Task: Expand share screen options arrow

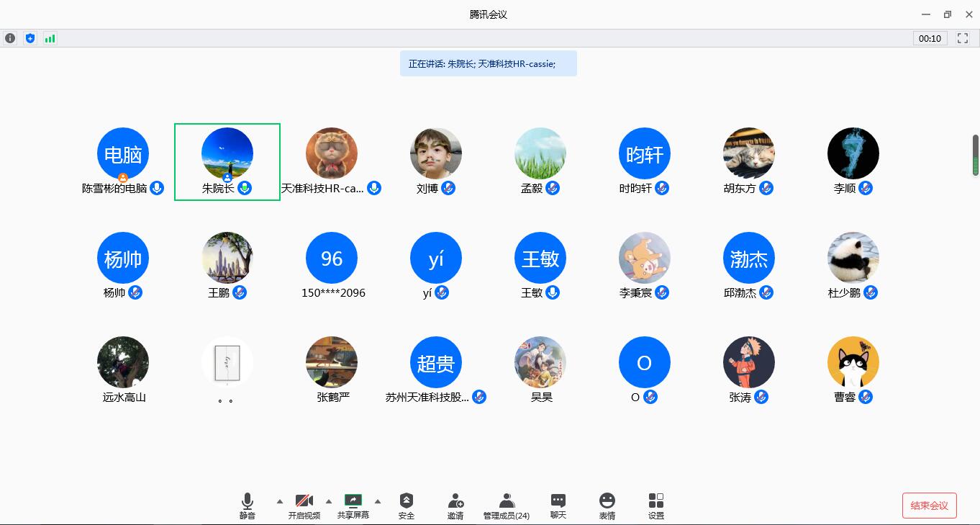Action: coord(378,501)
